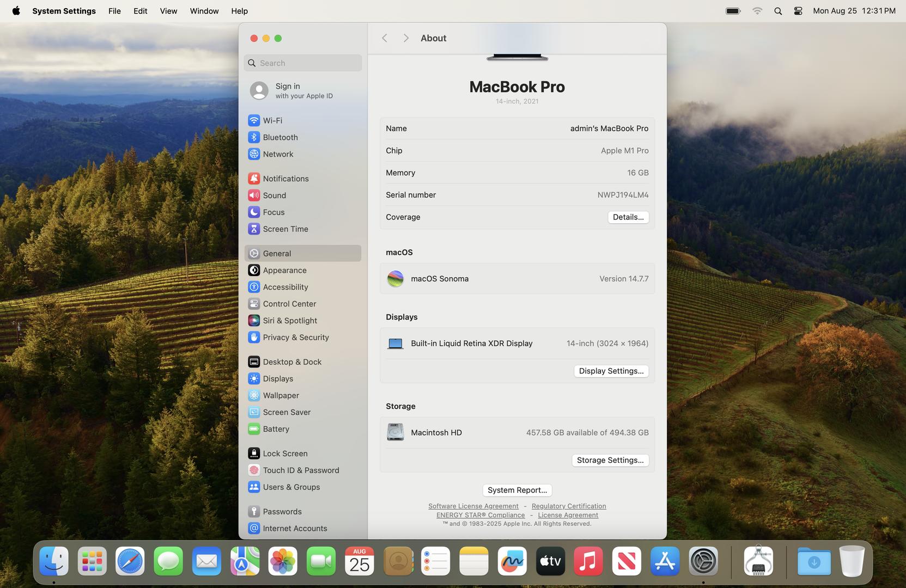Viewport: 906px width, 588px height.
Task: Open Control Center settings
Action: pos(302,304)
